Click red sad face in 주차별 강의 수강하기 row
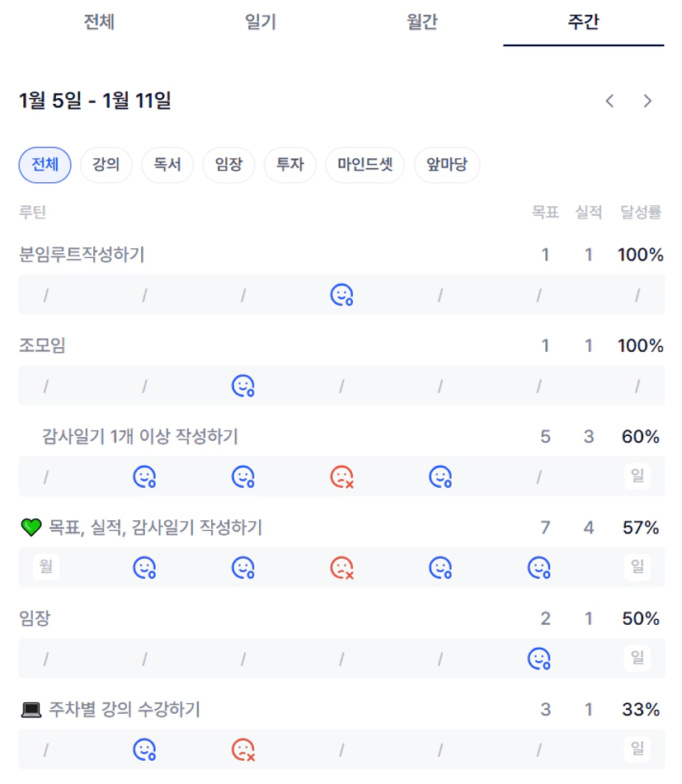 click(242, 749)
